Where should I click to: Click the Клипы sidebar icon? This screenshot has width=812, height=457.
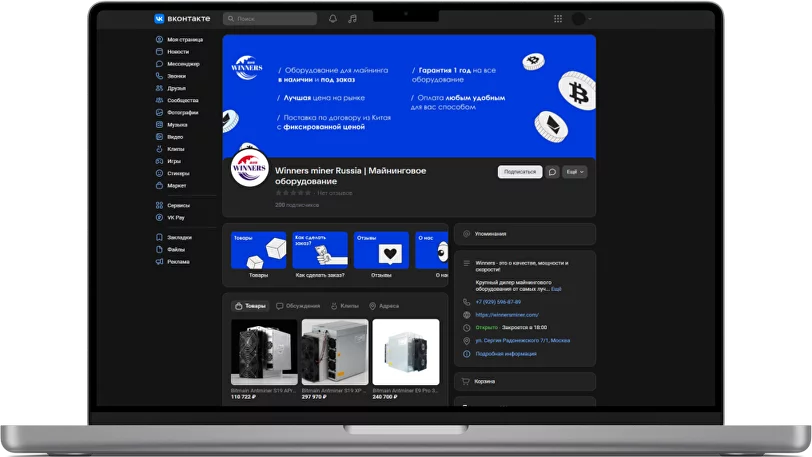point(159,149)
